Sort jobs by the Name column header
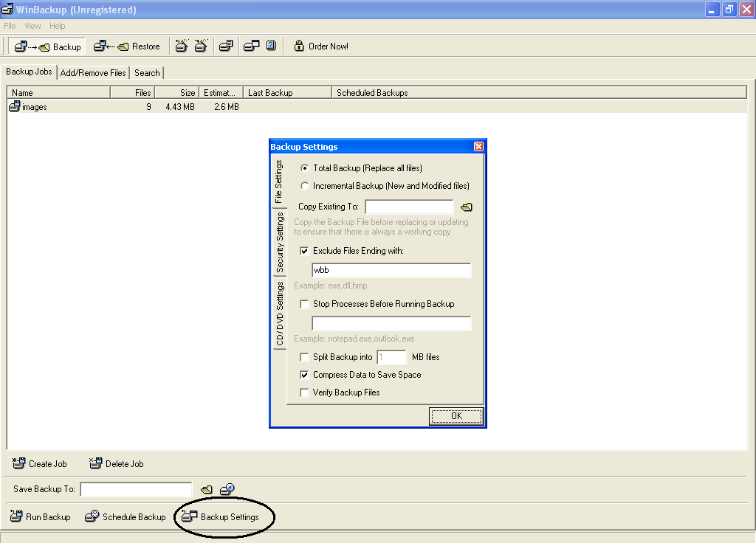Screen dimensions: 756x543 [x=59, y=92]
